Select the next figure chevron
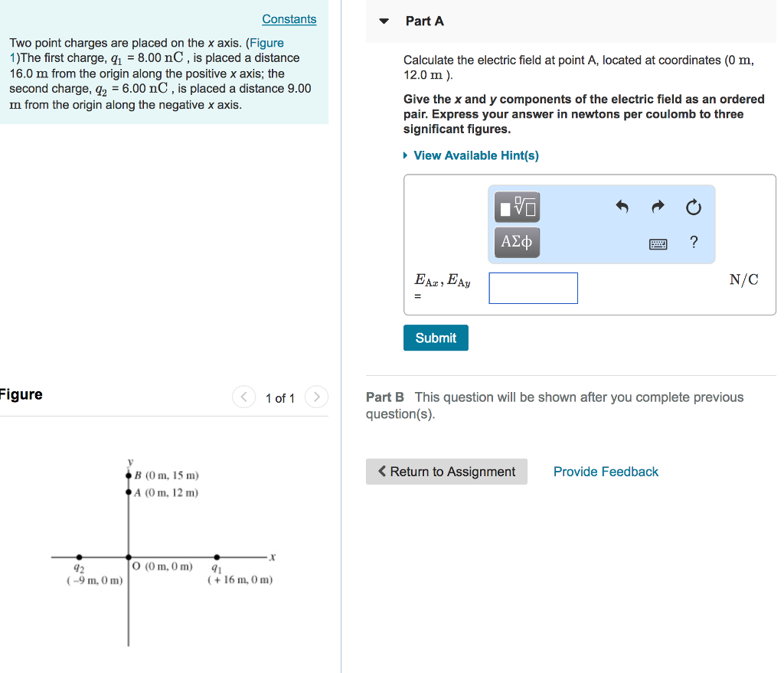 (316, 397)
